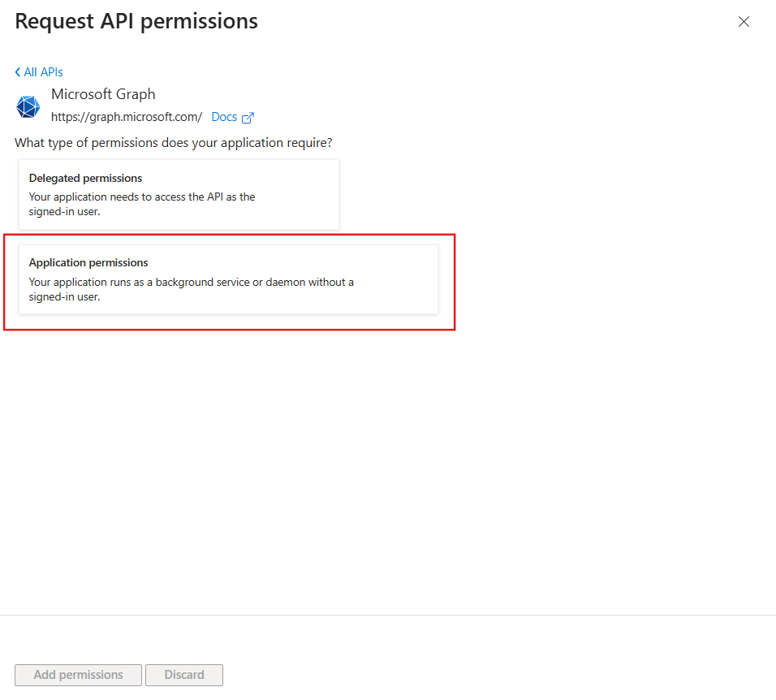The image size is (776, 700).
Task: Click the Microsoft Graph heading text
Action: point(103,94)
